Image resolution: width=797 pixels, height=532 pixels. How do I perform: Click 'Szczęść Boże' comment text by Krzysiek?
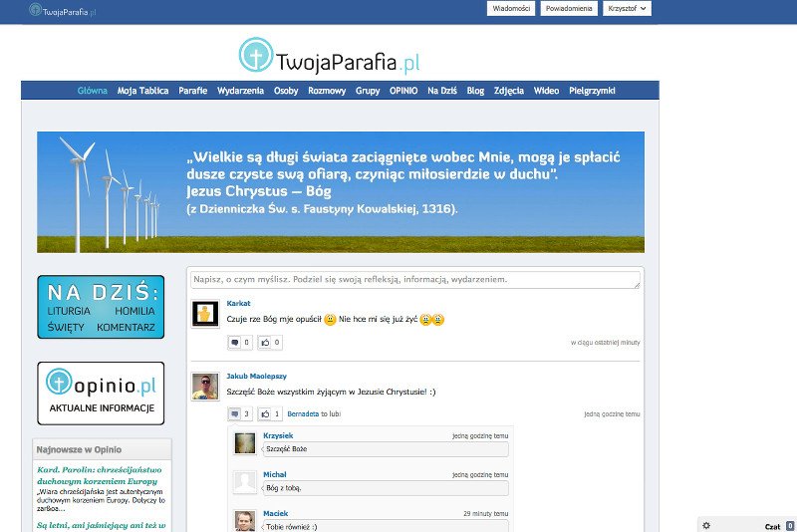coord(287,449)
